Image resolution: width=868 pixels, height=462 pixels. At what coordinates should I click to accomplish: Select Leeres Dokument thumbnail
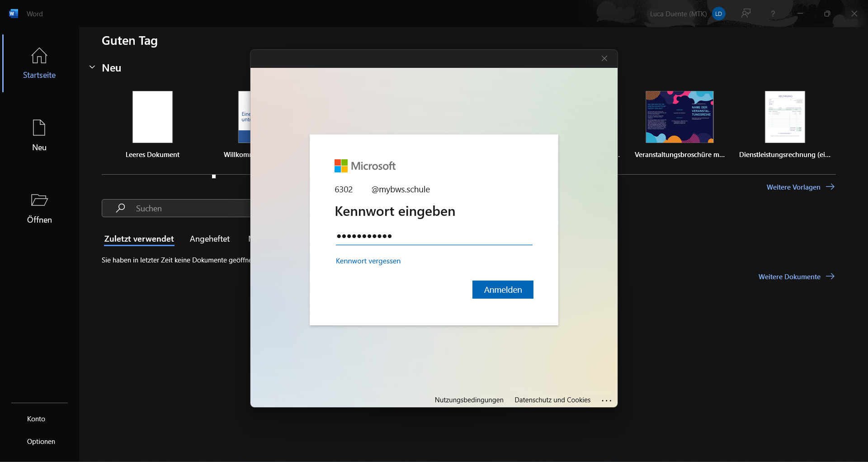click(152, 117)
